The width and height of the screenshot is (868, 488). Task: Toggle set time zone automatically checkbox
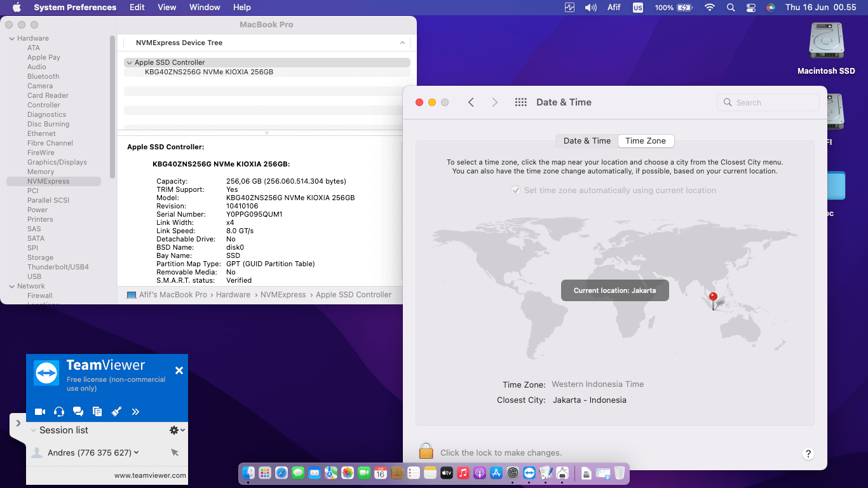(516, 191)
